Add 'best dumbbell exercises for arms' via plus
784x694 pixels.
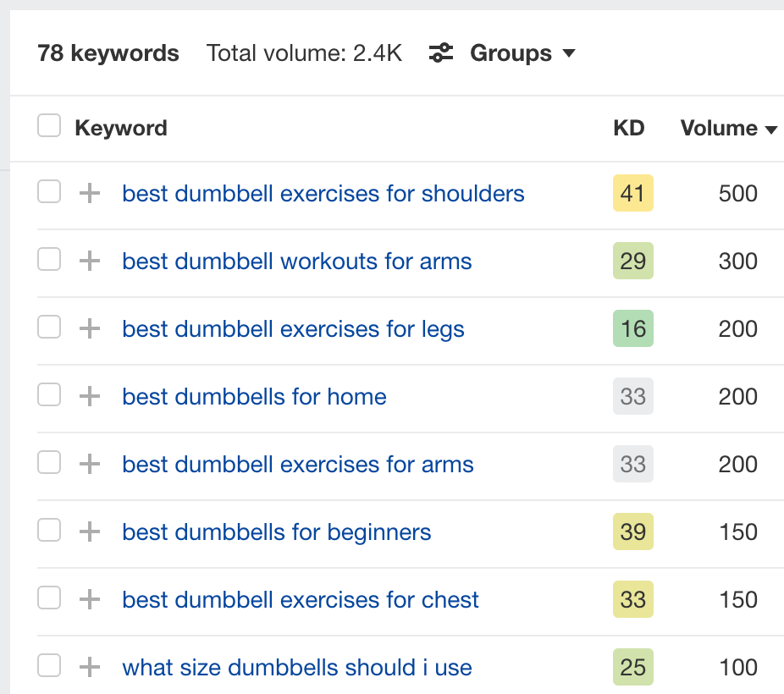90,464
